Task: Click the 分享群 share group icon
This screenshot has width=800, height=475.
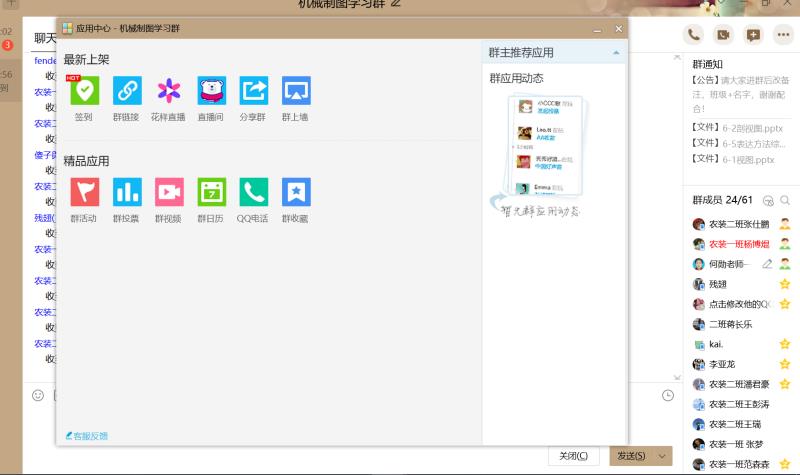Action: pos(254,92)
